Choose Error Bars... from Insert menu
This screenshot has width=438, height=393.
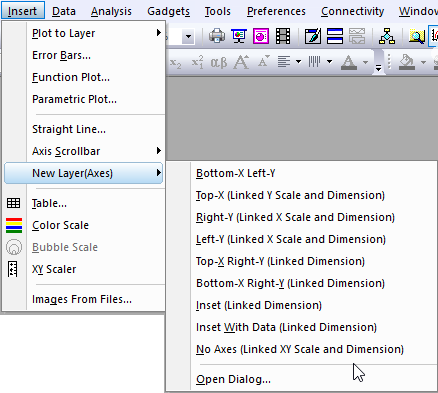click(84, 55)
